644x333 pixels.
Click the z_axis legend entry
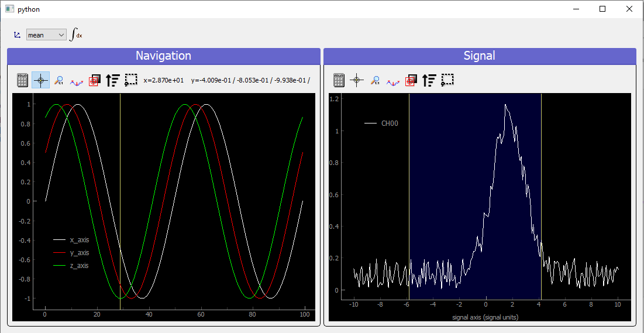tap(71, 266)
